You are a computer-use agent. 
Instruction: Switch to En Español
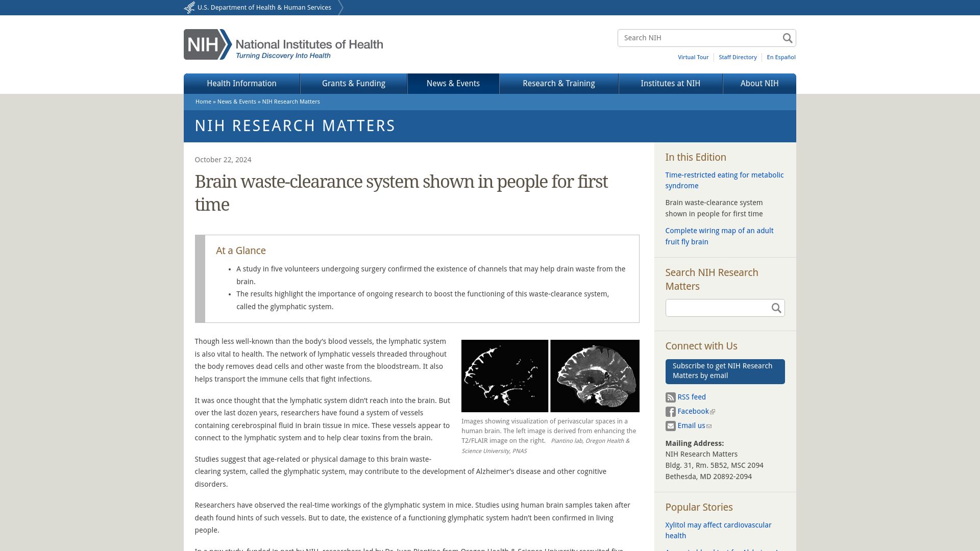pyautogui.click(x=781, y=57)
